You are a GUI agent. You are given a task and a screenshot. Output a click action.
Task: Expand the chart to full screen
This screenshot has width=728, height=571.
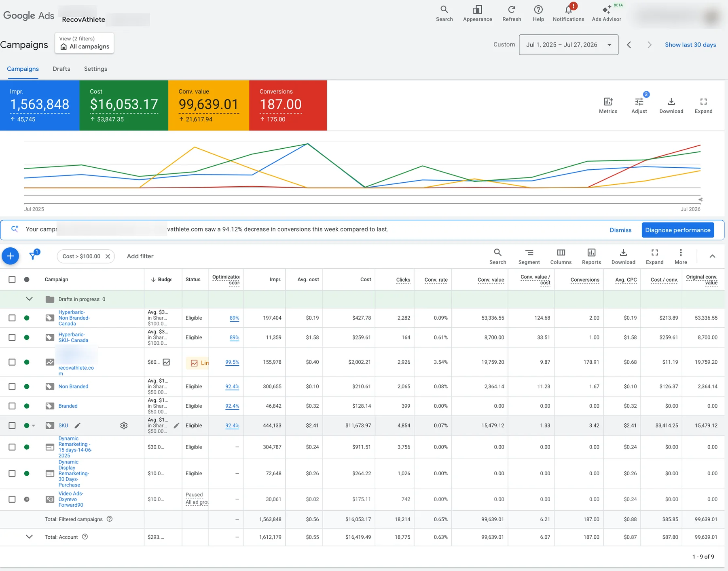click(x=703, y=105)
